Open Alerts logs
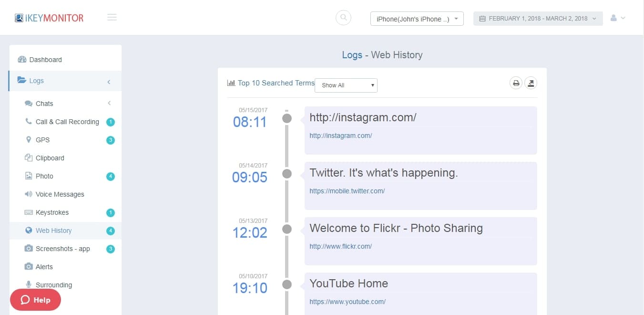This screenshot has height=315, width=644. (44, 267)
